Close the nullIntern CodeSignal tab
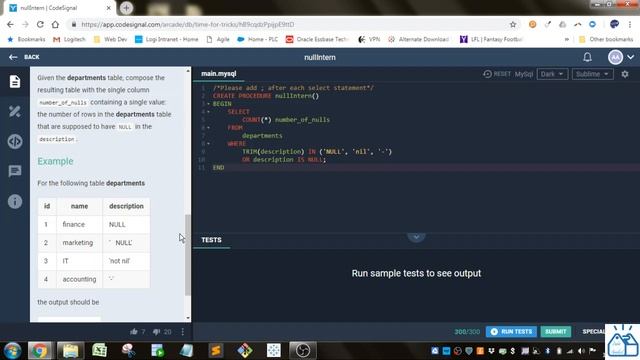This screenshot has height=360, width=640. (x=109, y=8)
